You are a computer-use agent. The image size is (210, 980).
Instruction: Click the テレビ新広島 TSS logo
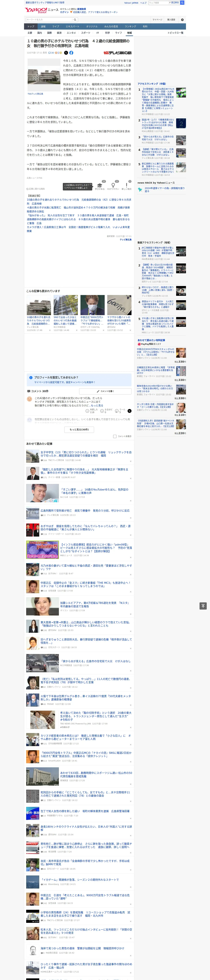pyautogui.click(x=117, y=53)
